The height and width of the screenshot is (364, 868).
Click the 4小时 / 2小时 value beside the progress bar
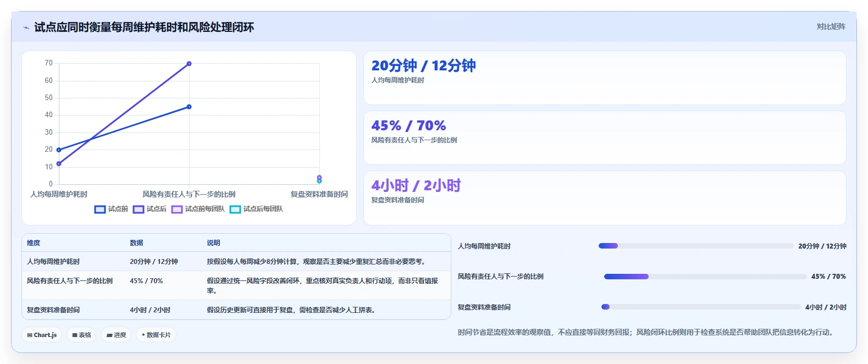(x=826, y=307)
